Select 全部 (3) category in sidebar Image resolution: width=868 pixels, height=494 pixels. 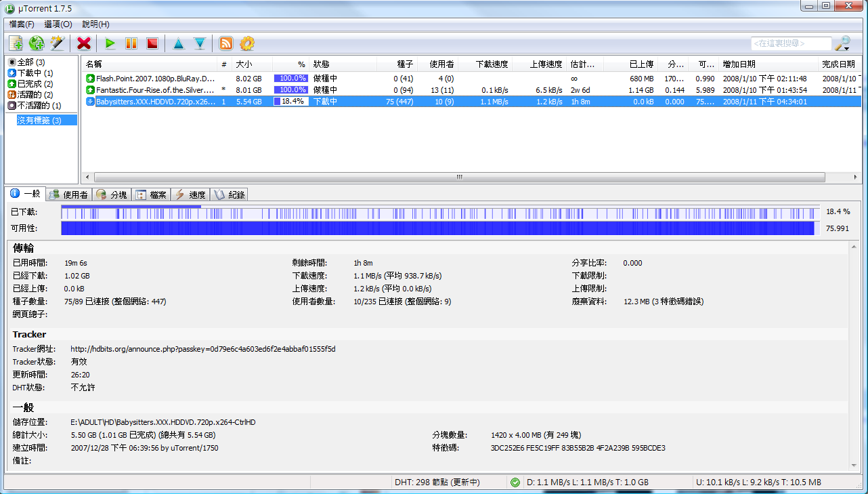point(26,62)
